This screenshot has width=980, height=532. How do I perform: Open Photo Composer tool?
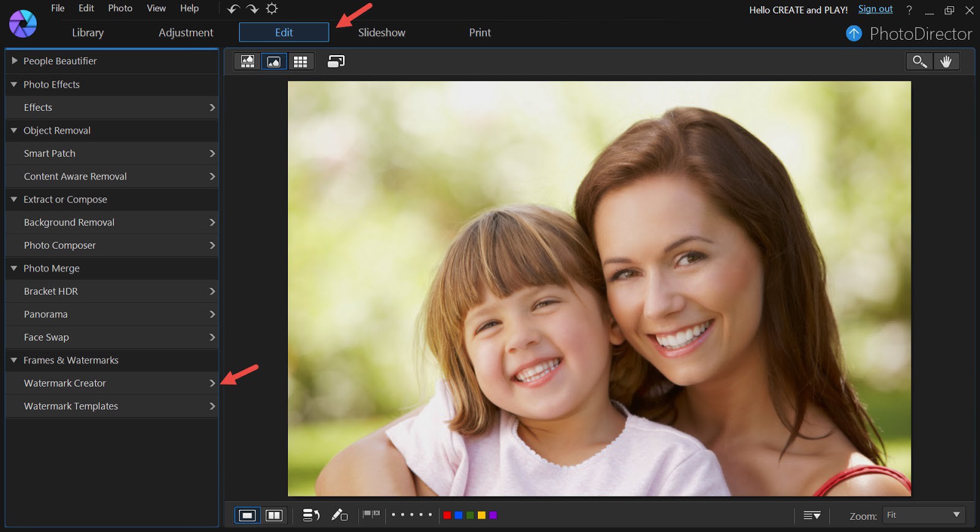pyautogui.click(x=111, y=245)
